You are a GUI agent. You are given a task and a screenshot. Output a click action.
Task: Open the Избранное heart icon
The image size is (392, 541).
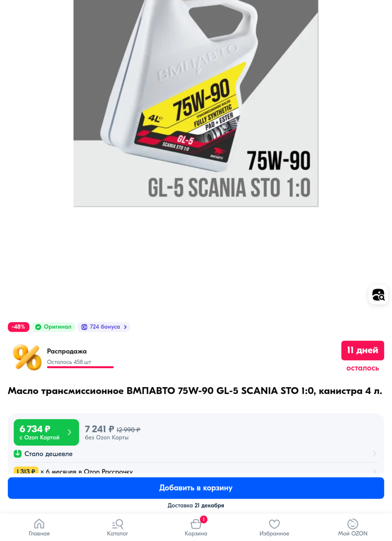pyautogui.click(x=274, y=524)
